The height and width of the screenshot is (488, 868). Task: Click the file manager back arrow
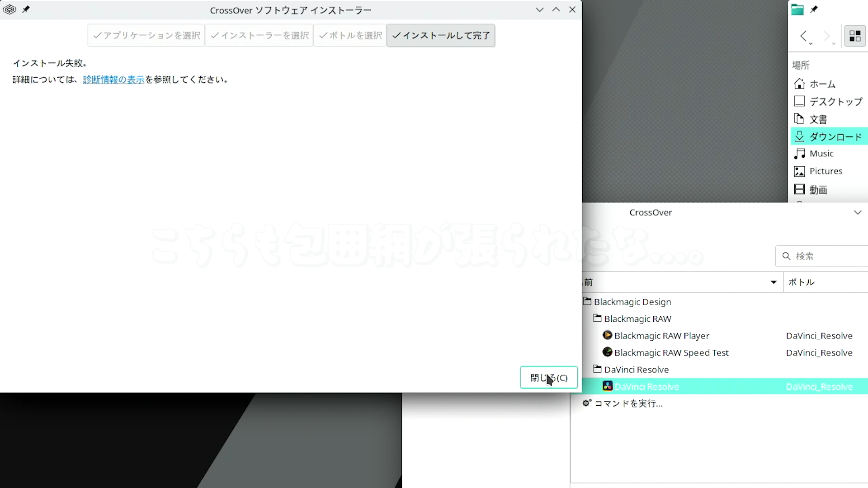click(803, 36)
